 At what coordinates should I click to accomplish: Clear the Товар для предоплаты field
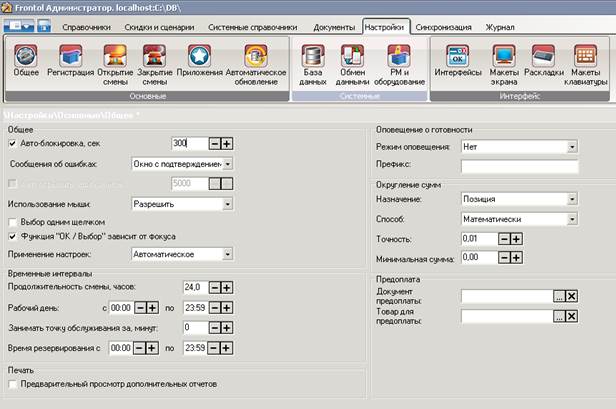coord(572,318)
